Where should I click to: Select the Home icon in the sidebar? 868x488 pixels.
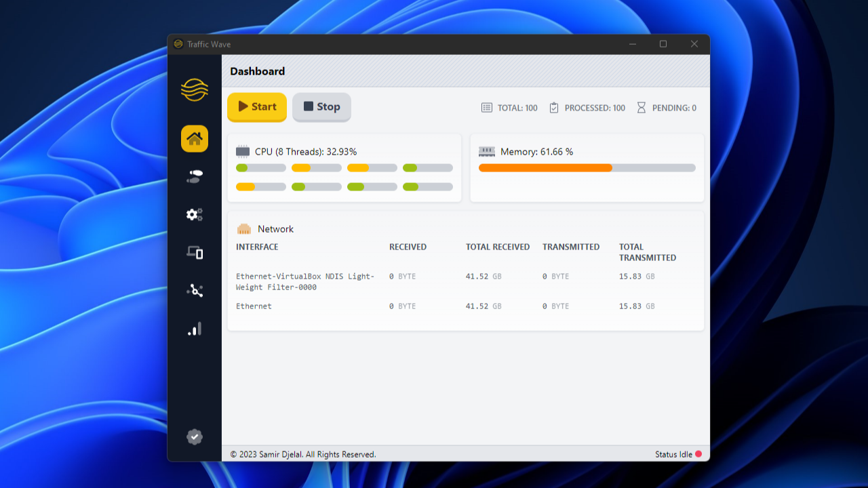pyautogui.click(x=195, y=138)
